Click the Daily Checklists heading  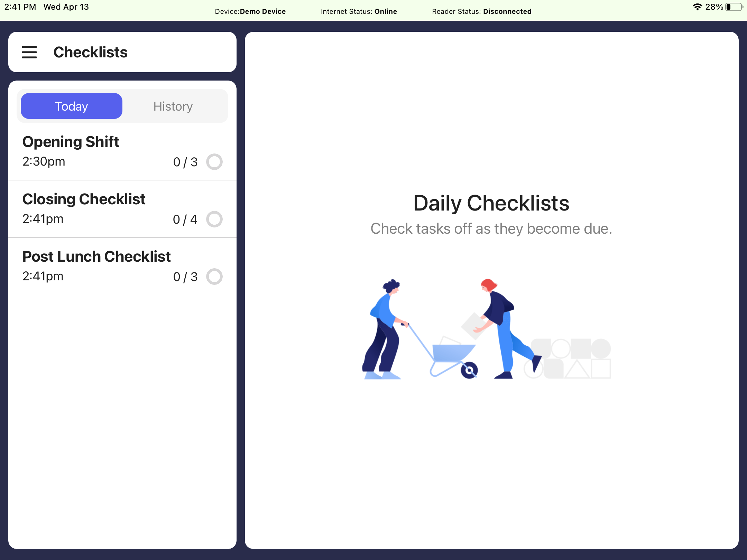[x=491, y=203]
